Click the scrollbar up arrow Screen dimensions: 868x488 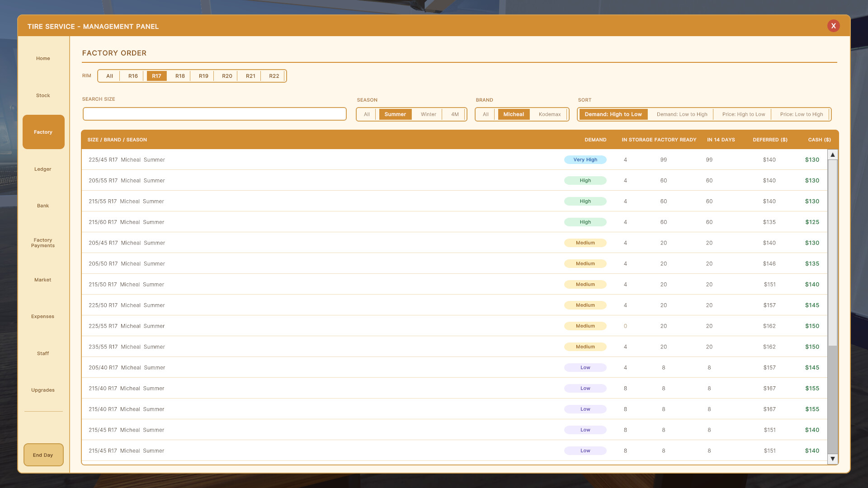(x=832, y=155)
